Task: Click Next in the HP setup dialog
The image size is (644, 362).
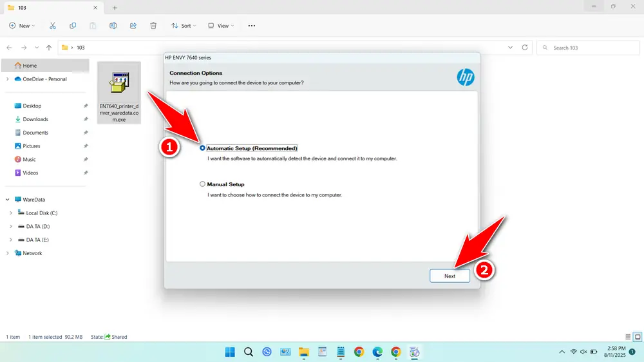Action: click(450, 276)
